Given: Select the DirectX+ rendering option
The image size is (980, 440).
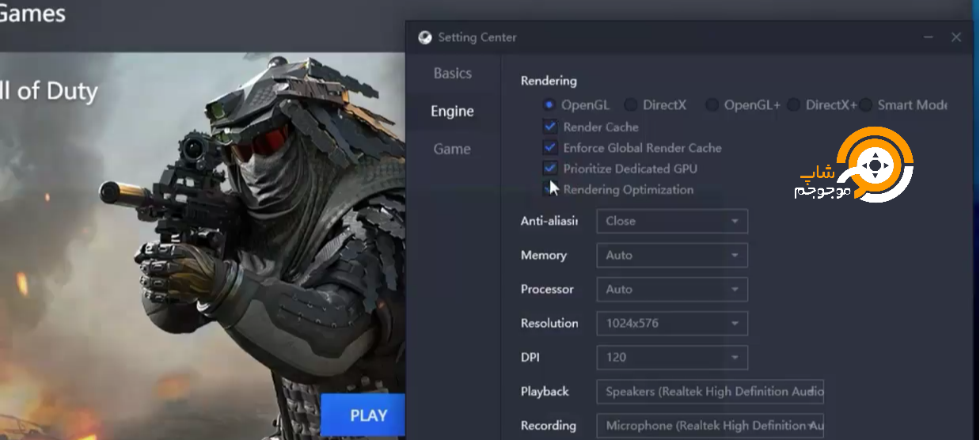Looking at the screenshot, I should coord(793,104).
